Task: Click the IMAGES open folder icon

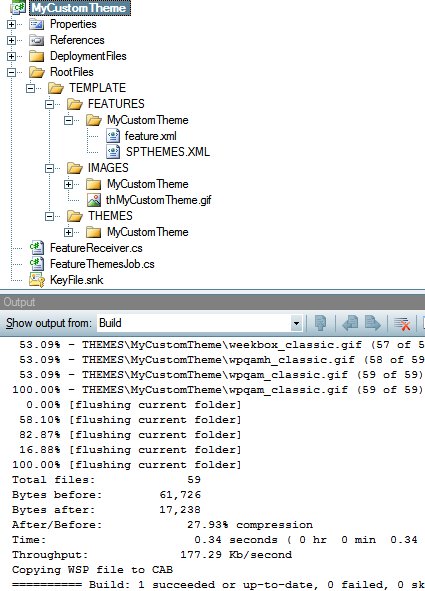Action: [75, 168]
